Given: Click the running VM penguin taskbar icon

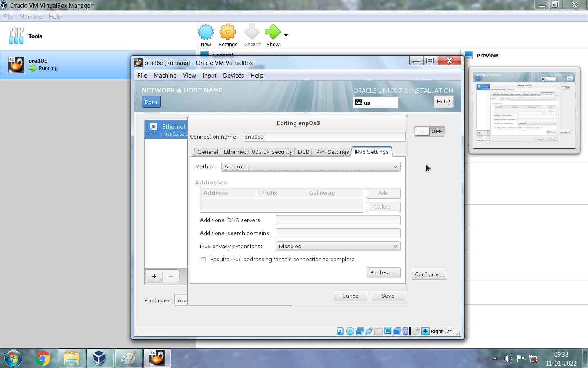Looking at the screenshot, I should coord(157,359).
